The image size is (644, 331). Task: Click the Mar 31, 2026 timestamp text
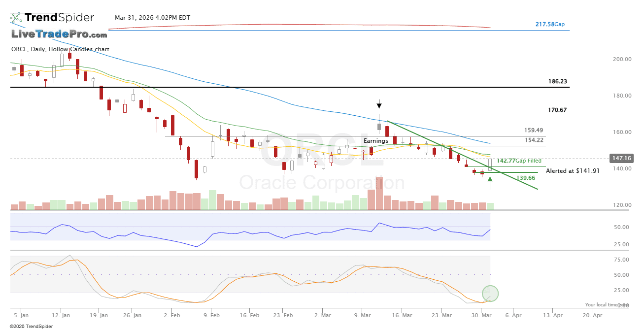[152, 18]
